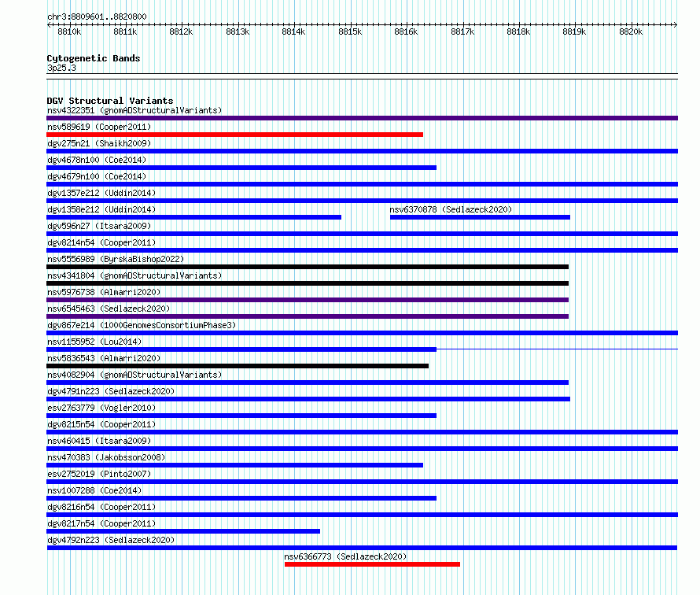The width and height of the screenshot is (700, 595).
Task: Open nsv5556989 (ByrskaBishop2022) variant
Action: [116, 259]
